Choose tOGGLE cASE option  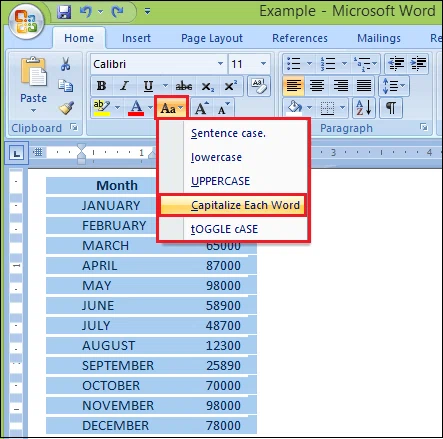pos(233,229)
